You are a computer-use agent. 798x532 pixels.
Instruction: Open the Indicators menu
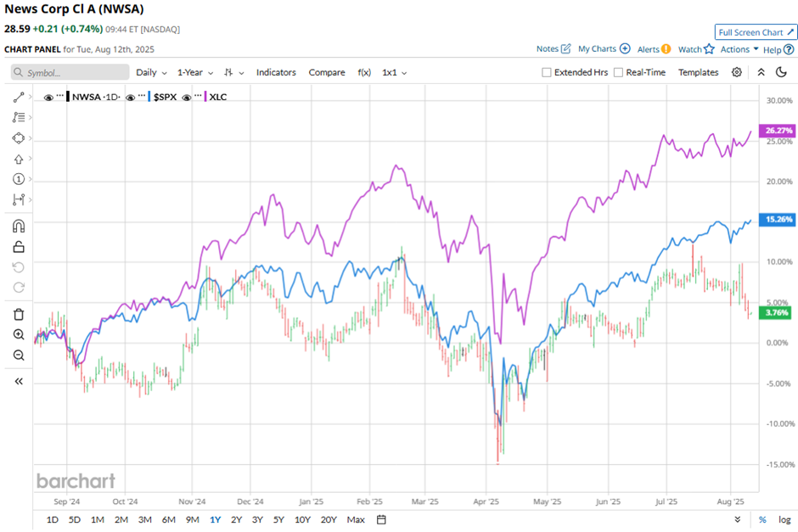(x=276, y=72)
